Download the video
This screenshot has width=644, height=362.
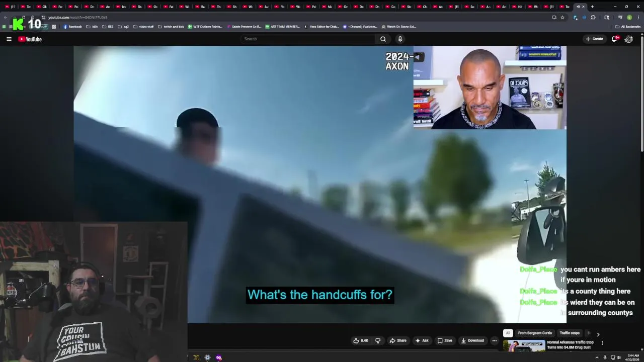[472, 340]
